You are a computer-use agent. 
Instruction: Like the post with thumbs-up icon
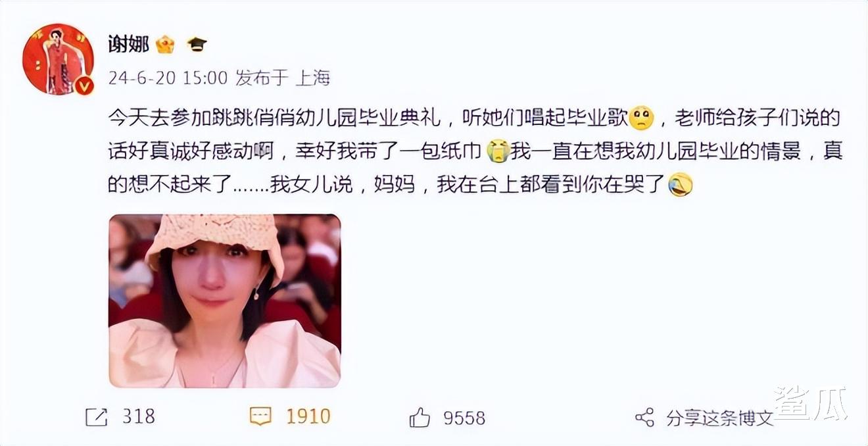(x=419, y=416)
